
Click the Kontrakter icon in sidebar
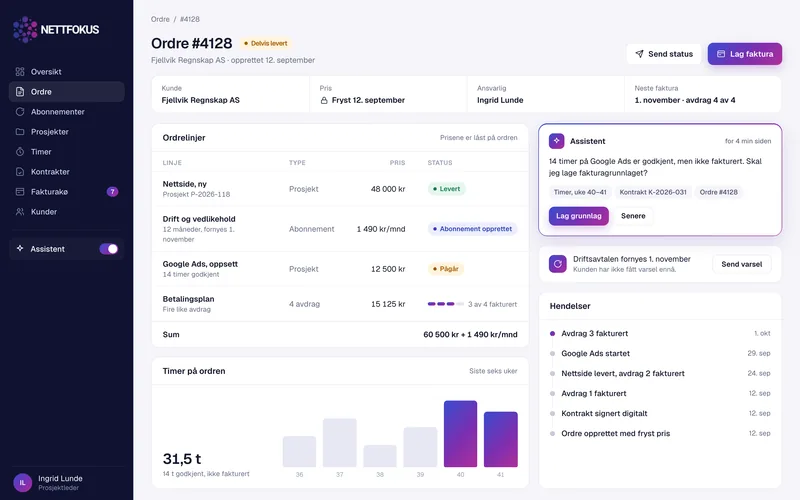20,172
